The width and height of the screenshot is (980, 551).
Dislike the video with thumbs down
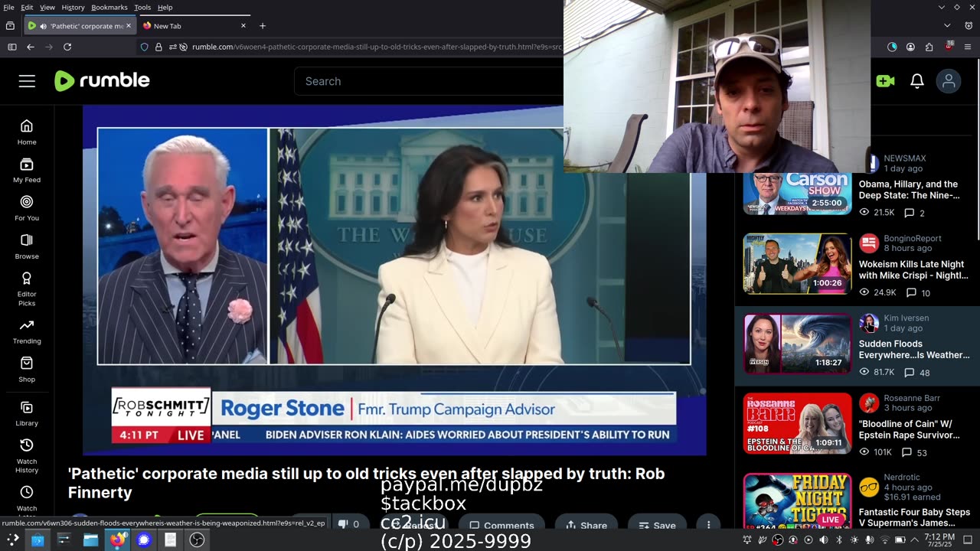(348, 524)
